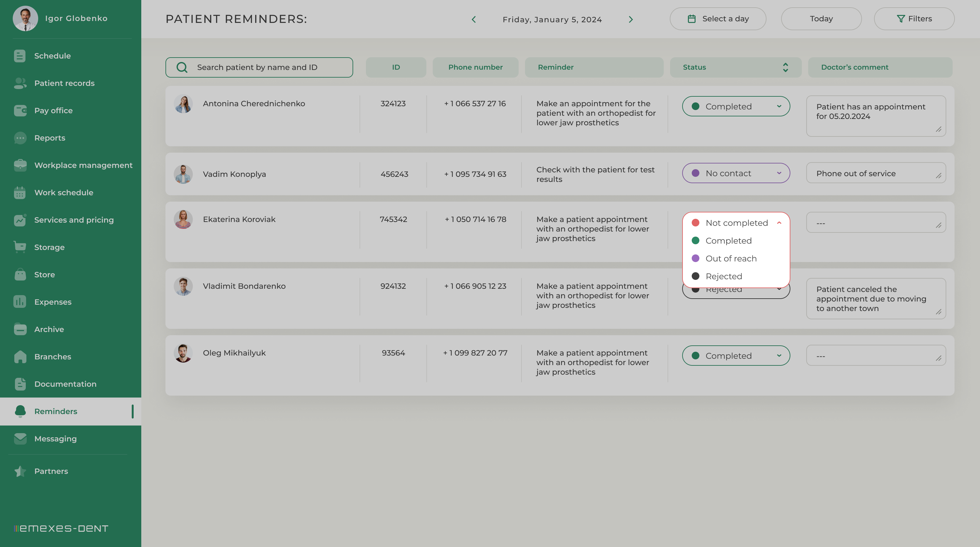Focus the Search patient by name field
Viewport: 980px width, 547px height.
(x=259, y=67)
